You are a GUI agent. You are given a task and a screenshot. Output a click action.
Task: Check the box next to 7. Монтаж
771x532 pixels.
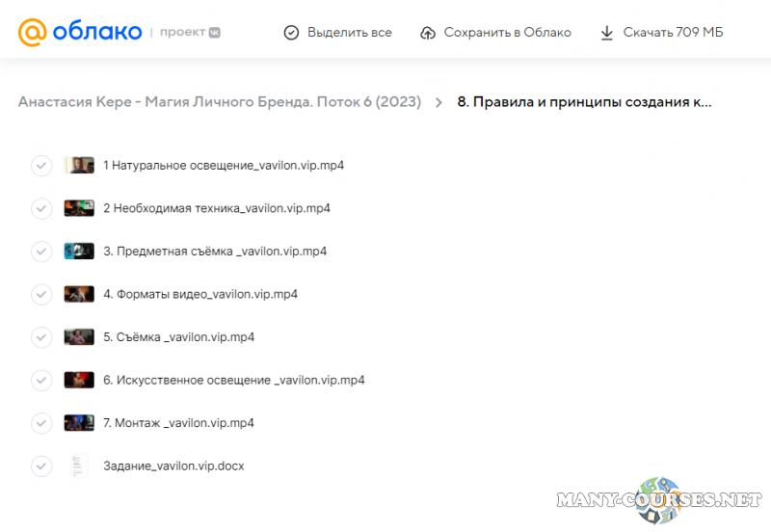[x=40, y=423]
